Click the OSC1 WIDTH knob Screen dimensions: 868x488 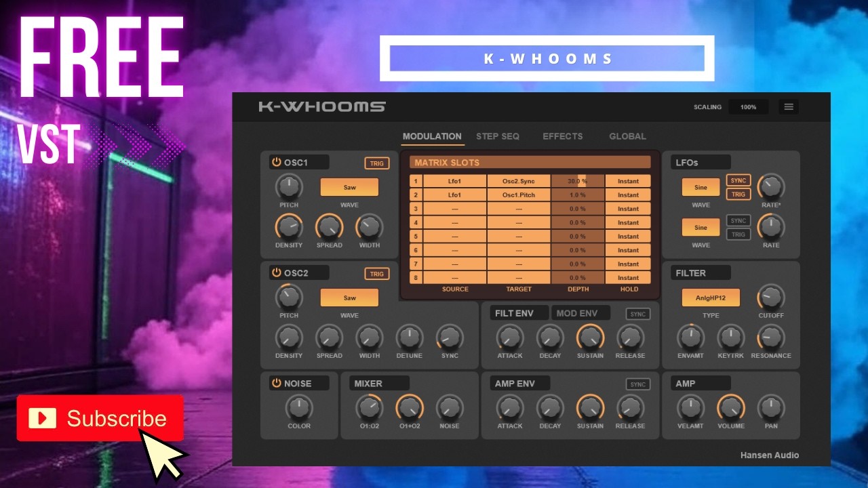tap(370, 226)
